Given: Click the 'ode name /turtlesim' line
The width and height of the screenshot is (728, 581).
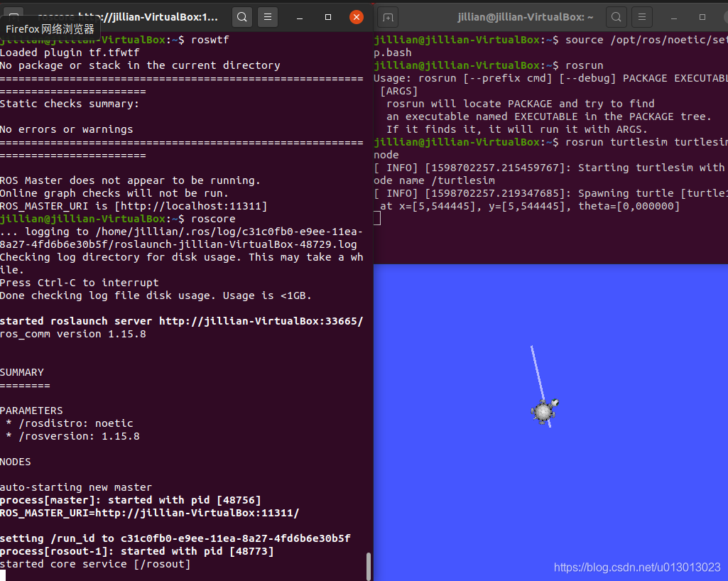Looking at the screenshot, I should coord(434,180).
